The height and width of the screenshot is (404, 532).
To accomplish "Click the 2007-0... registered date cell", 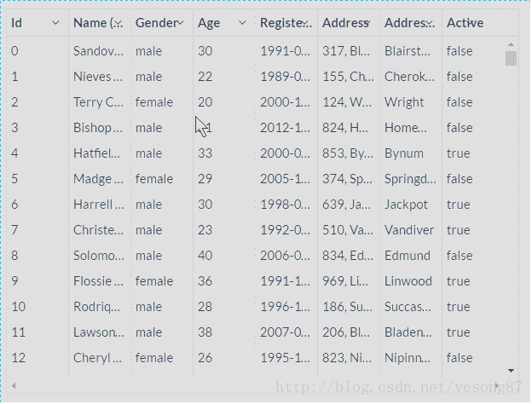I will tap(285, 332).
